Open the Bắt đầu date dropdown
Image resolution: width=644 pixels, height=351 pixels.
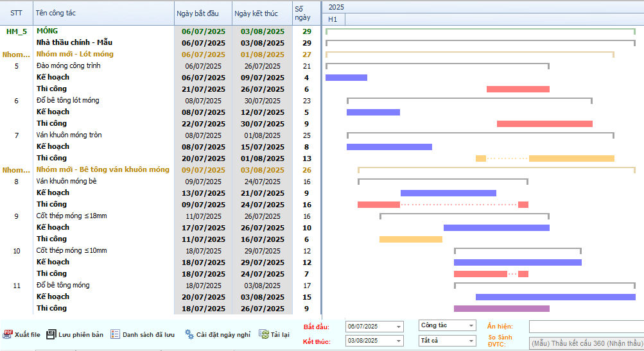398,327
